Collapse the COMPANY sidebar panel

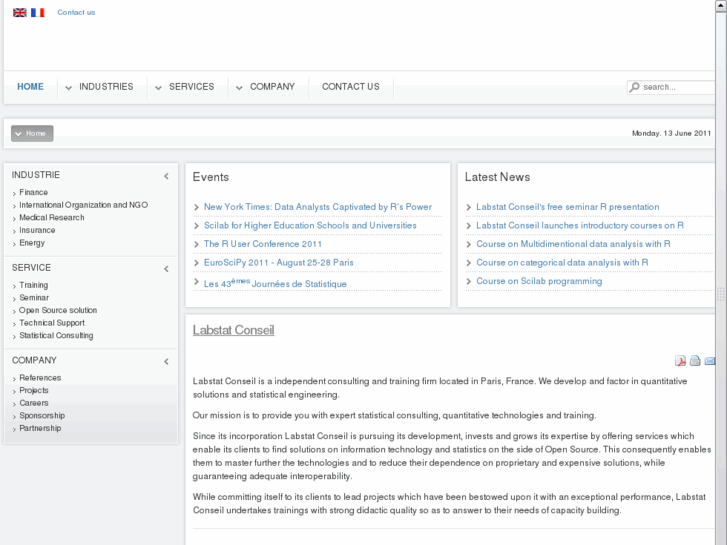tap(166, 361)
